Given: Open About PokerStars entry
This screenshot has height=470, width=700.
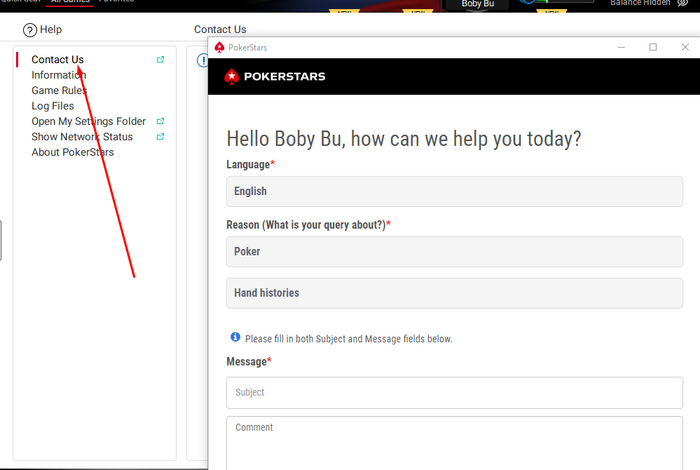Looking at the screenshot, I should (72, 152).
